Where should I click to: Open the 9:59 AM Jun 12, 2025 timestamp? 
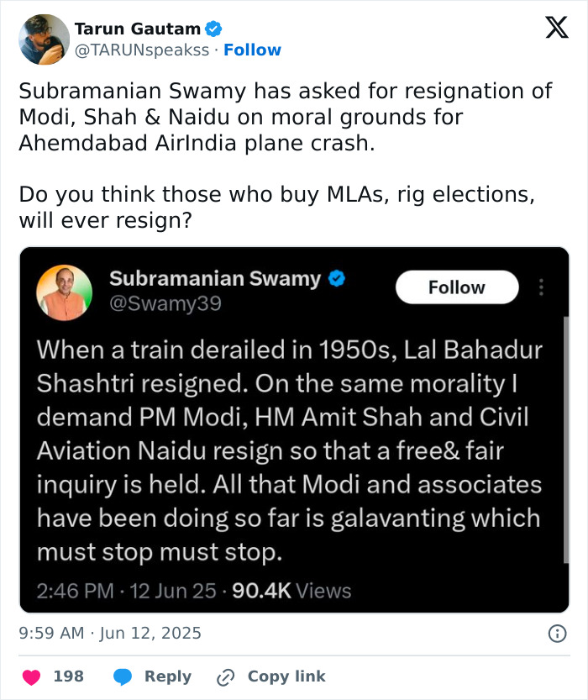pos(110,634)
